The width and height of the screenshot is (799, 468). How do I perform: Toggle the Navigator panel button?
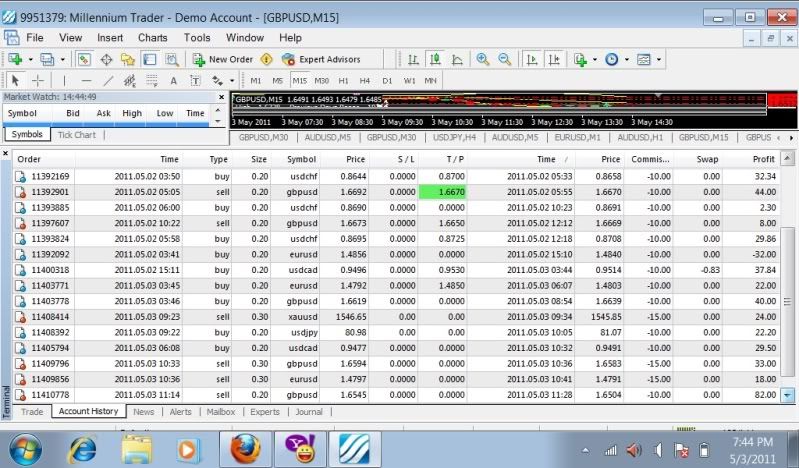127,60
